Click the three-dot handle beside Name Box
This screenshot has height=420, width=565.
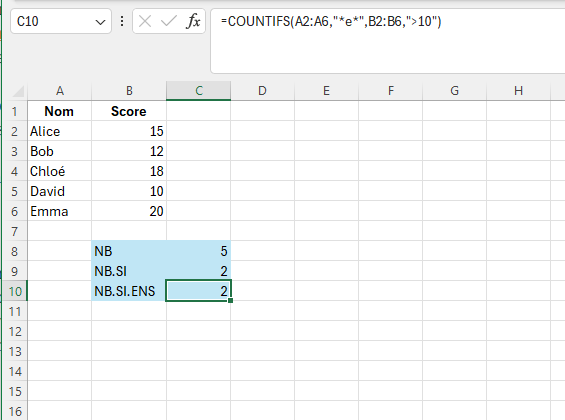click(x=122, y=21)
